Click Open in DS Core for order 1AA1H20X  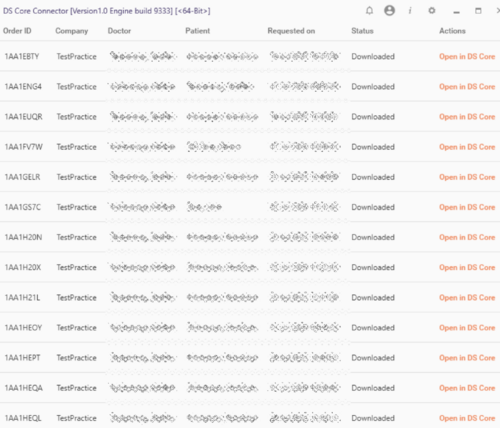click(467, 267)
